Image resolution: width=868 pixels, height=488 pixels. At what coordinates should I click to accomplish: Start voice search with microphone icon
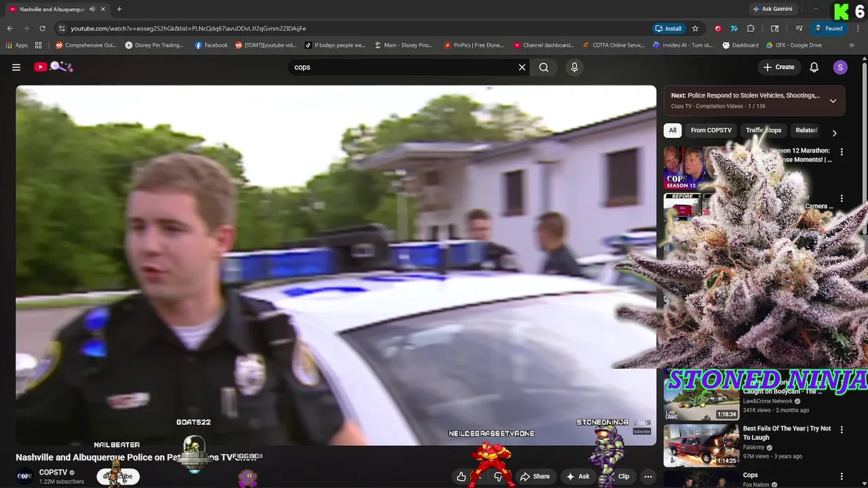coord(574,67)
